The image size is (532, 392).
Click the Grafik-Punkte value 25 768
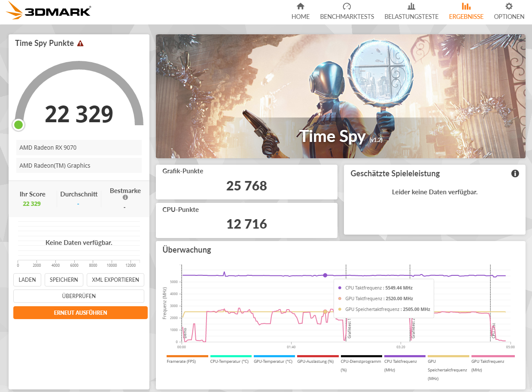[x=246, y=186]
